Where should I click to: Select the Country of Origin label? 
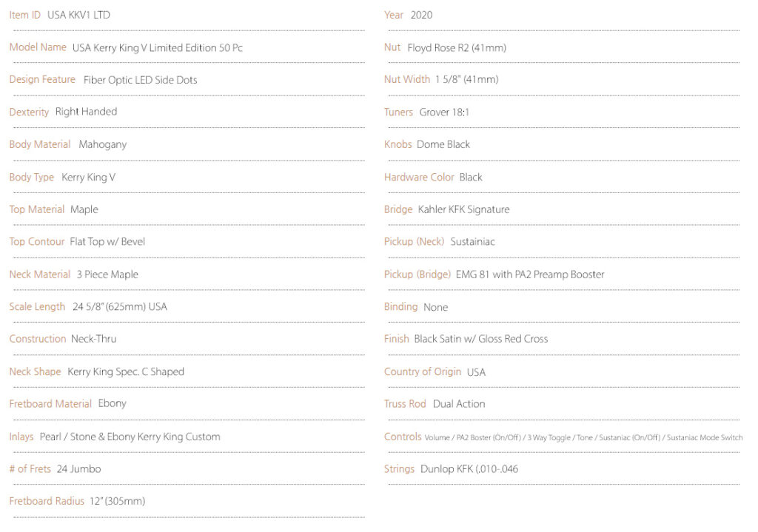[x=423, y=371]
